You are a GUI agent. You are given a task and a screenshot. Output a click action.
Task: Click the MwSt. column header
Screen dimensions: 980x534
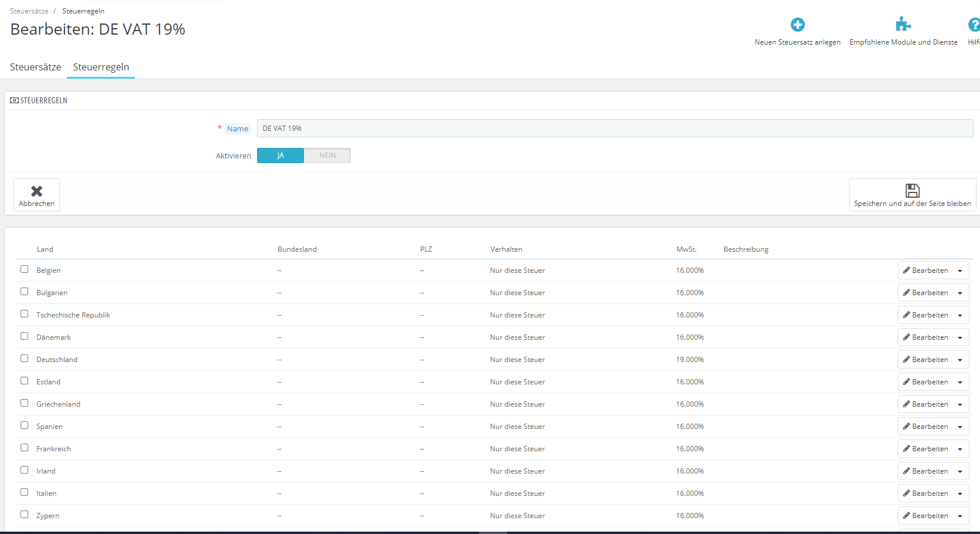tap(687, 249)
